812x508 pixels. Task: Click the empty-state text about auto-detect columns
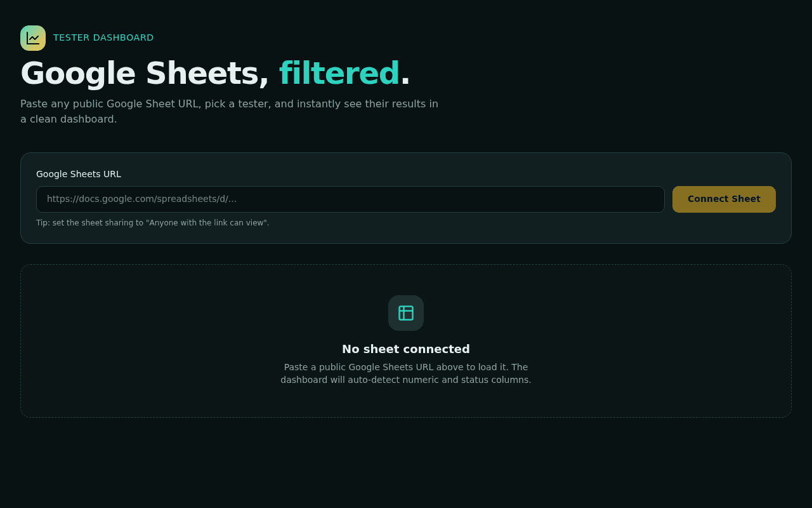(x=406, y=373)
